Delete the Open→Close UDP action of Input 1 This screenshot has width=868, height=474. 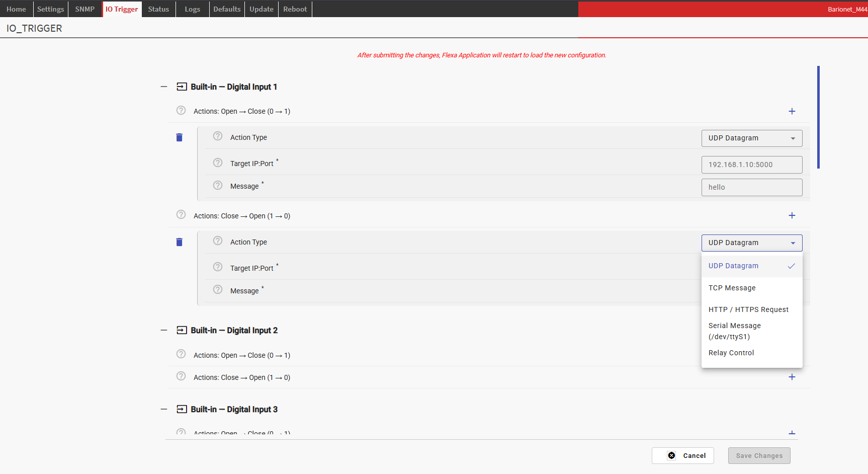(179, 137)
